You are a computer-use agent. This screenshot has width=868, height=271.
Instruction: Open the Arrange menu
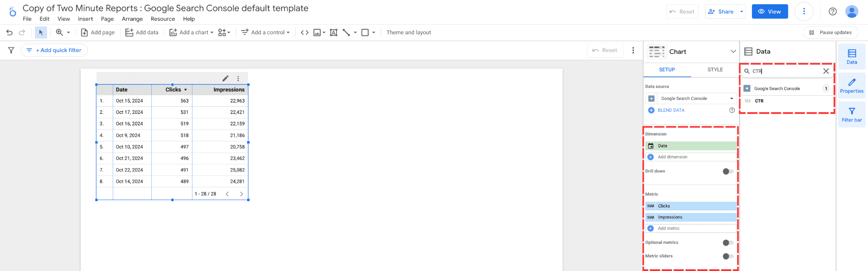[132, 19]
